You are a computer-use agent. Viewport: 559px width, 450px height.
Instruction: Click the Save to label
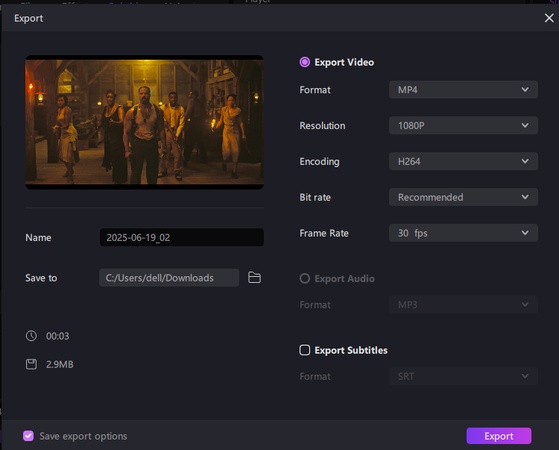point(41,278)
